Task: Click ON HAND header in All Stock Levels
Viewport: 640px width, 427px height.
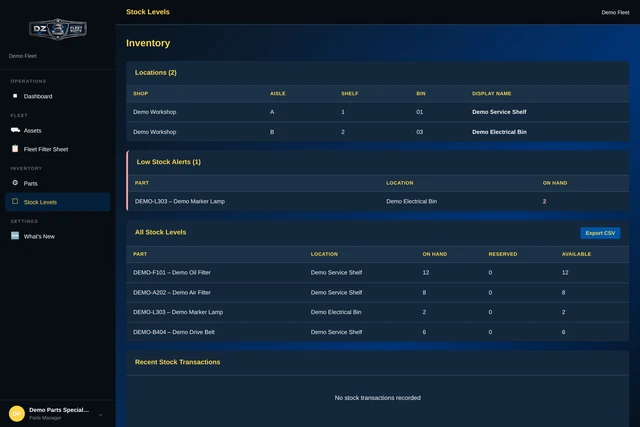Action: pos(435,254)
